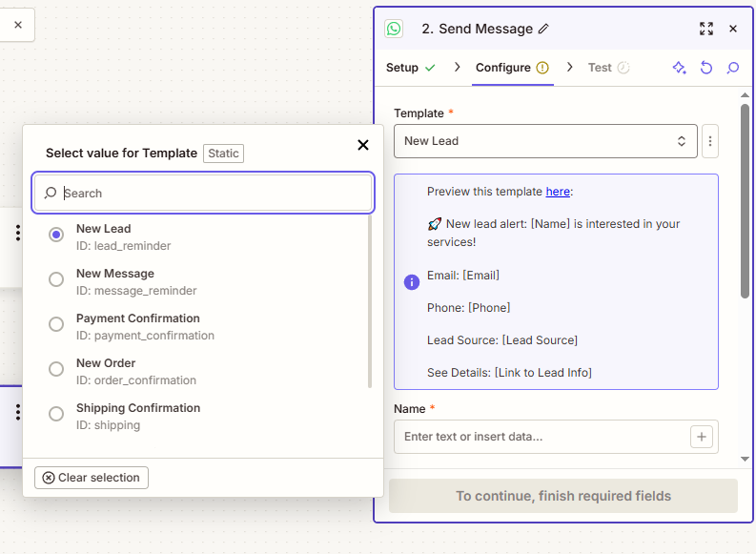Click the Static badge in popup header

223,154
